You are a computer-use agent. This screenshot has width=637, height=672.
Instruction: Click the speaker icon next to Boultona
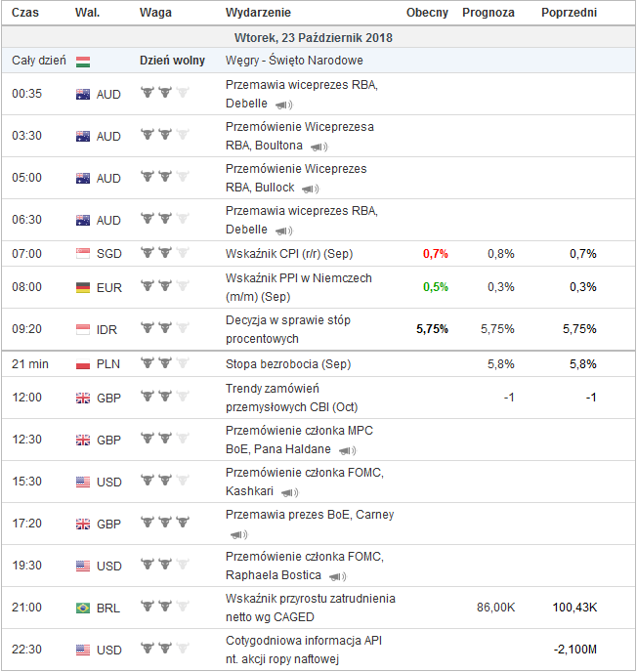coord(318,147)
